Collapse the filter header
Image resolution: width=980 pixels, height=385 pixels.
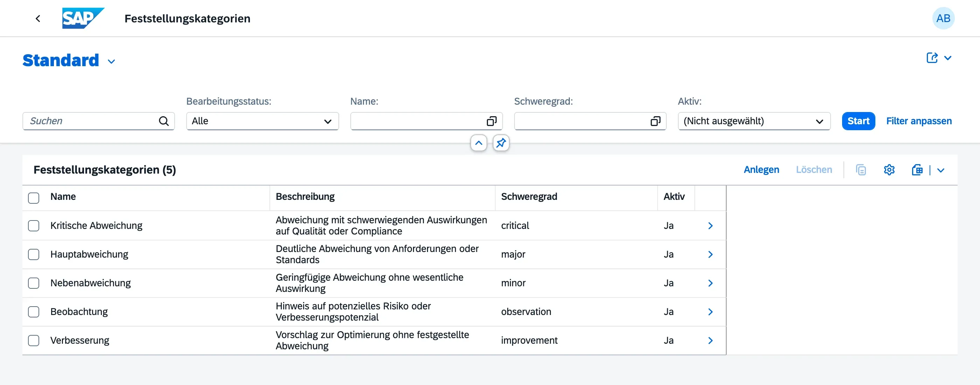click(478, 143)
